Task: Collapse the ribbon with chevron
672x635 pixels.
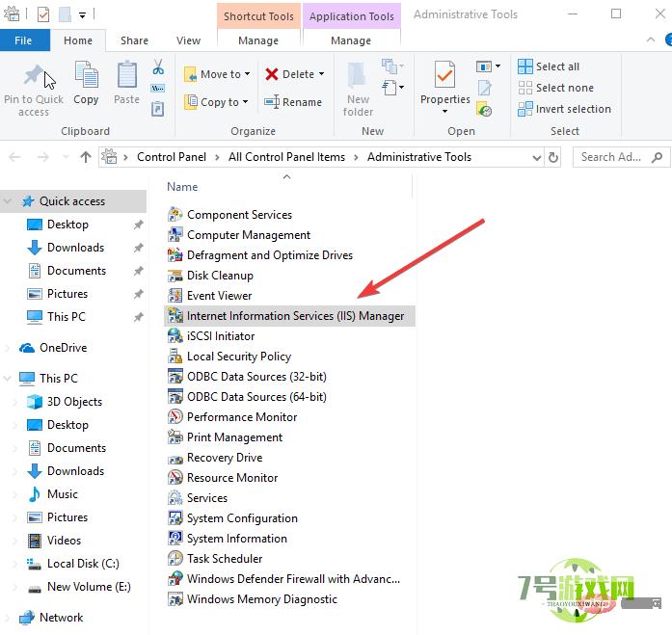Action: (x=651, y=40)
